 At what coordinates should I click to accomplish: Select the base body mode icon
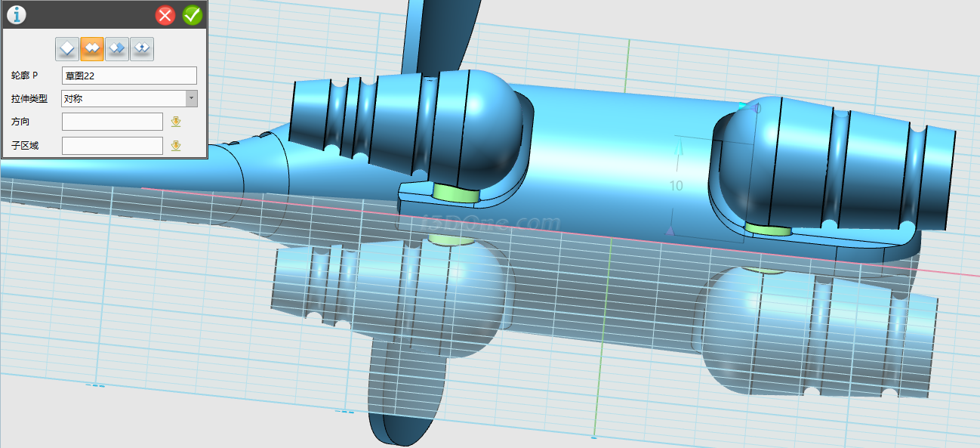(x=67, y=49)
